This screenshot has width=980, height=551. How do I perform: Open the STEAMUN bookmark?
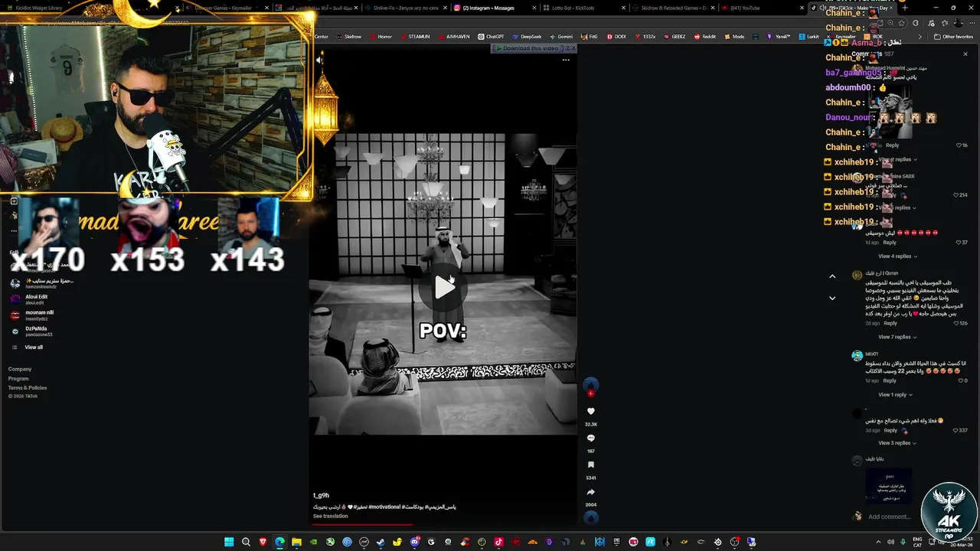414,37
